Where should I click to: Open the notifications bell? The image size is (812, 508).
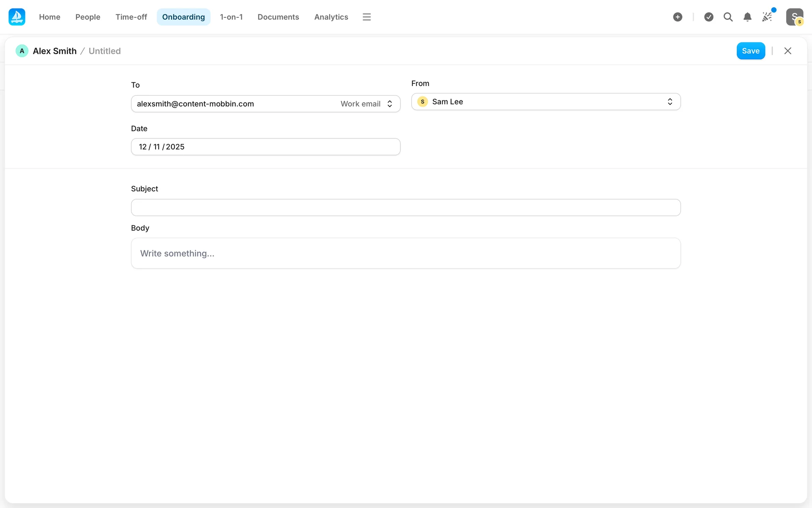(x=747, y=17)
